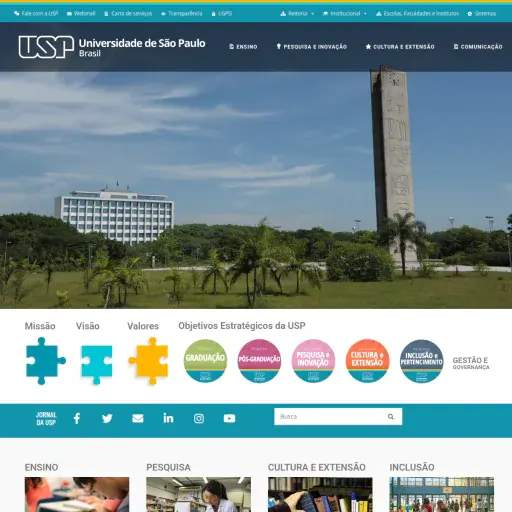Open Transparência link

pyautogui.click(x=182, y=13)
